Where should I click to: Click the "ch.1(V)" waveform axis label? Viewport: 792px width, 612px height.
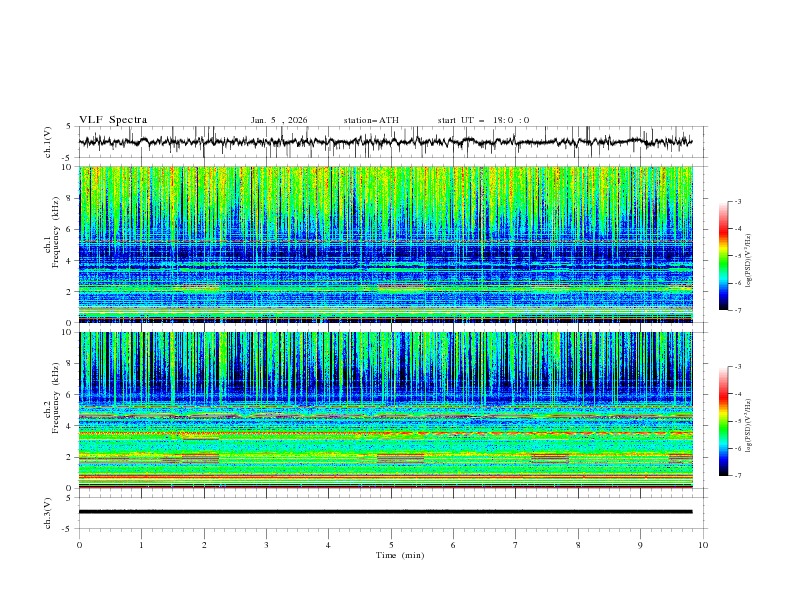(48, 142)
